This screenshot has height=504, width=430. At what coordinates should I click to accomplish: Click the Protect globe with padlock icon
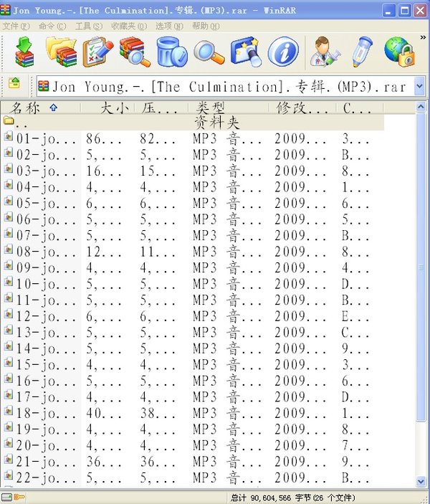point(399,52)
